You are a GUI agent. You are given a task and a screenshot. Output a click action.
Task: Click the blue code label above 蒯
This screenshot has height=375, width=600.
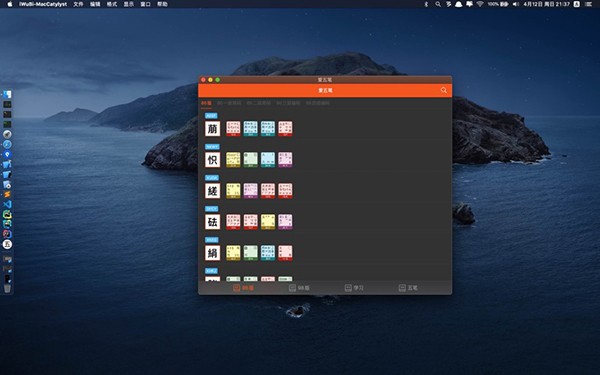211,116
